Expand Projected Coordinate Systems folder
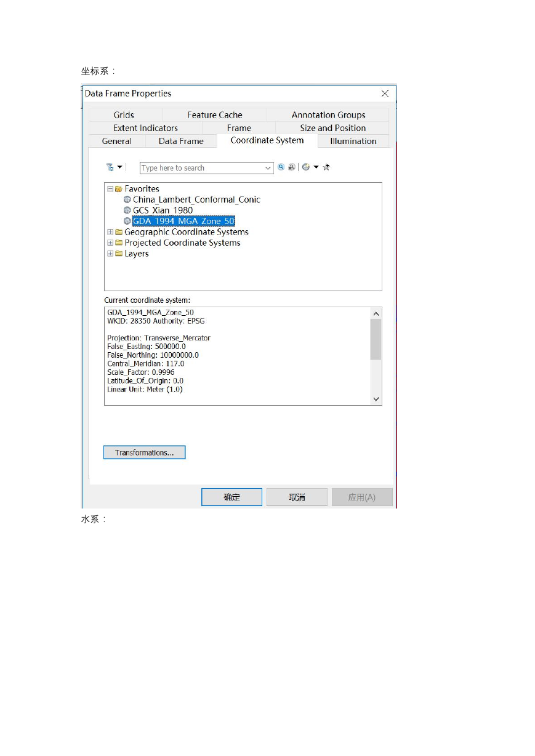The width and height of the screenshot is (535, 756). coord(110,243)
